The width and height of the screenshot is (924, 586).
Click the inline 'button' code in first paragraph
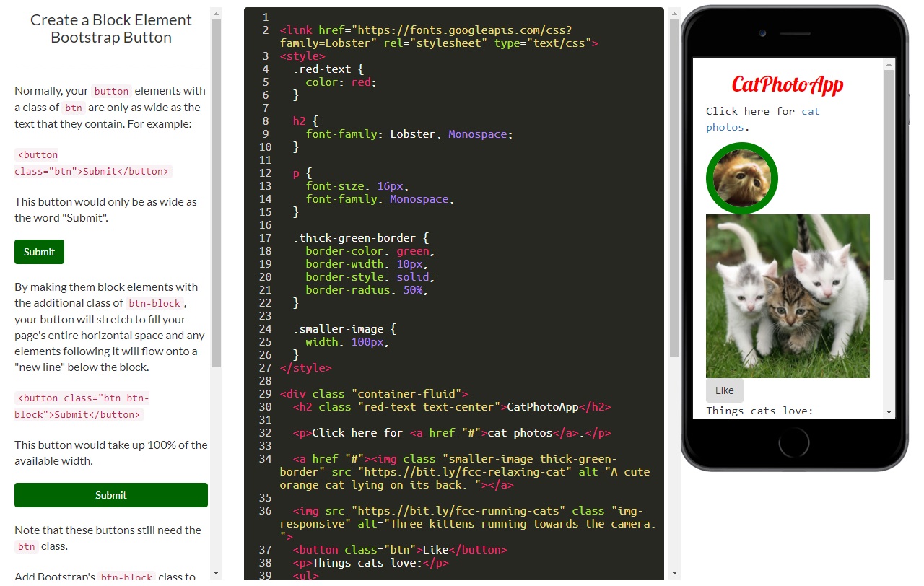111,91
